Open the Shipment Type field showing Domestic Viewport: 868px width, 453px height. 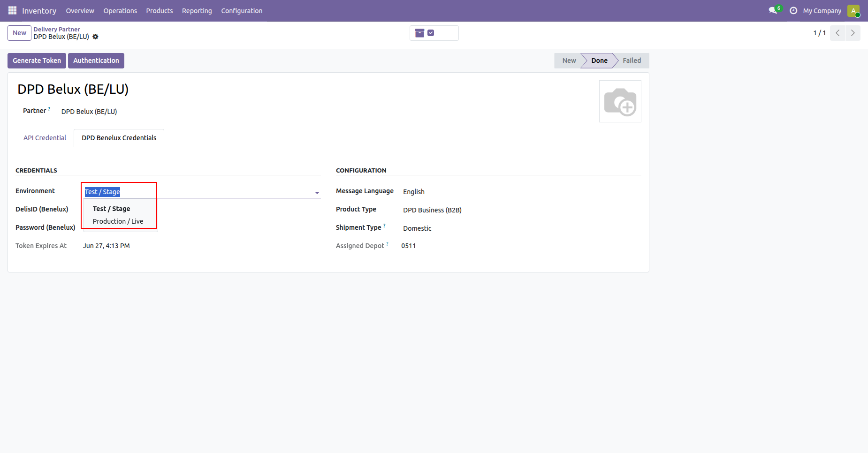pos(521,228)
